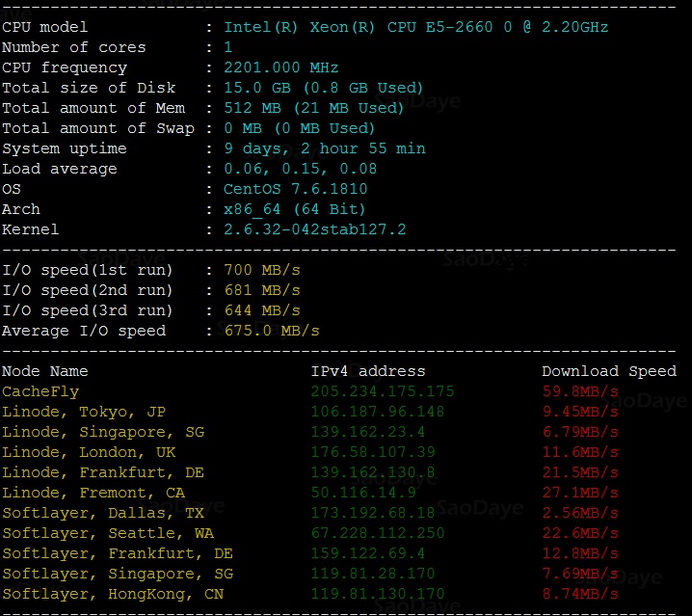Click the IPv4 address column header
The width and height of the screenshot is (692, 616).
367,371
